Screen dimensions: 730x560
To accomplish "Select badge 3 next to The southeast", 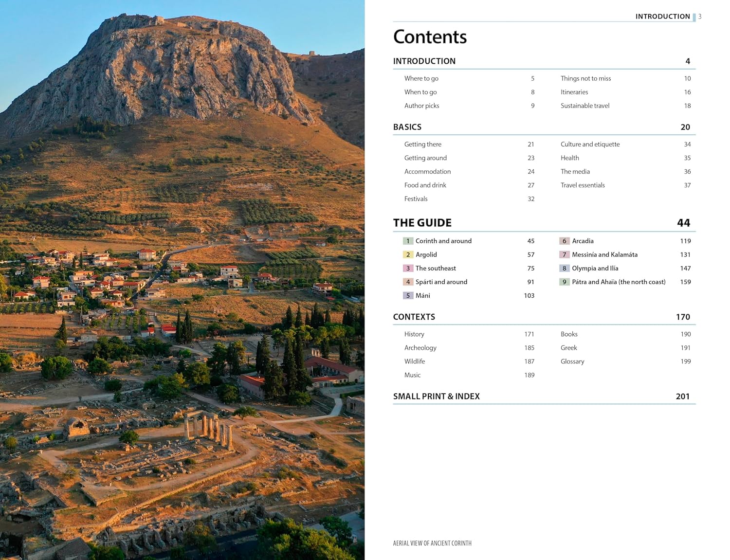I will [x=408, y=268].
